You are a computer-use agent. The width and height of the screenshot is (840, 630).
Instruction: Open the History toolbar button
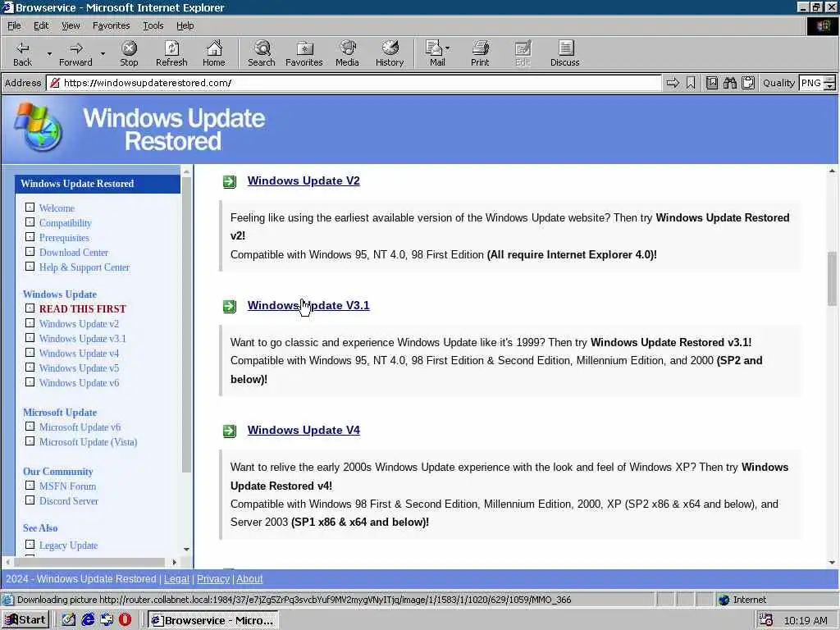click(x=390, y=53)
